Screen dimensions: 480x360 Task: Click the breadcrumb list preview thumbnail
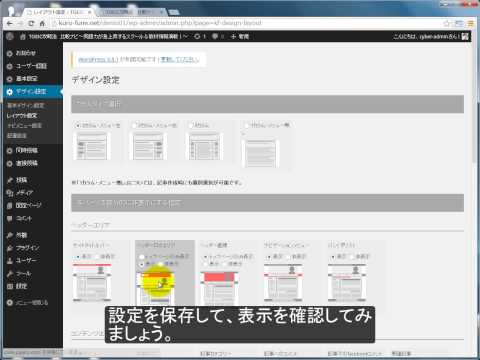point(347,282)
